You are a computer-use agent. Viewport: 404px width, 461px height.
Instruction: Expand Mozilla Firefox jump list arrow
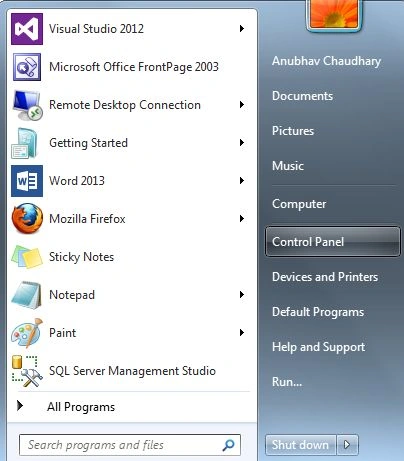pyautogui.click(x=242, y=219)
